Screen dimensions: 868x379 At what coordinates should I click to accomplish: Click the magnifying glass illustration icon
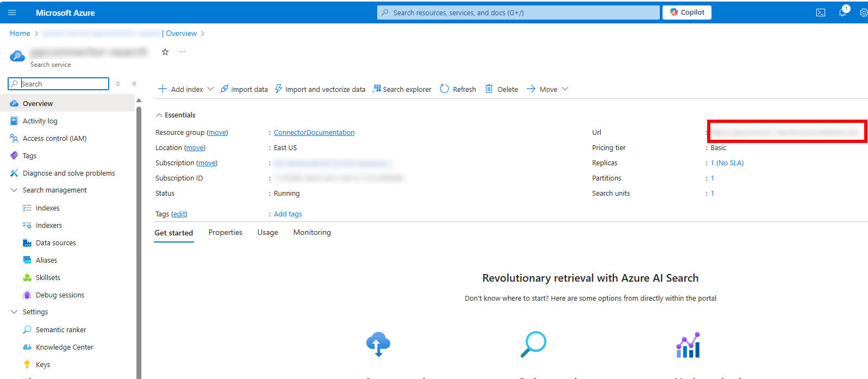pyautogui.click(x=533, y=344)
